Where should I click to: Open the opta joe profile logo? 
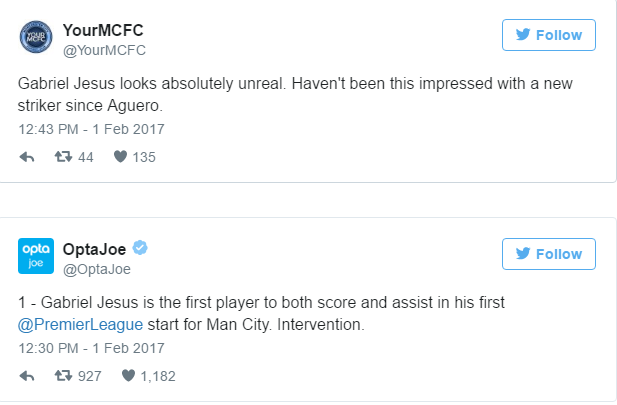(x=36, y=256)
